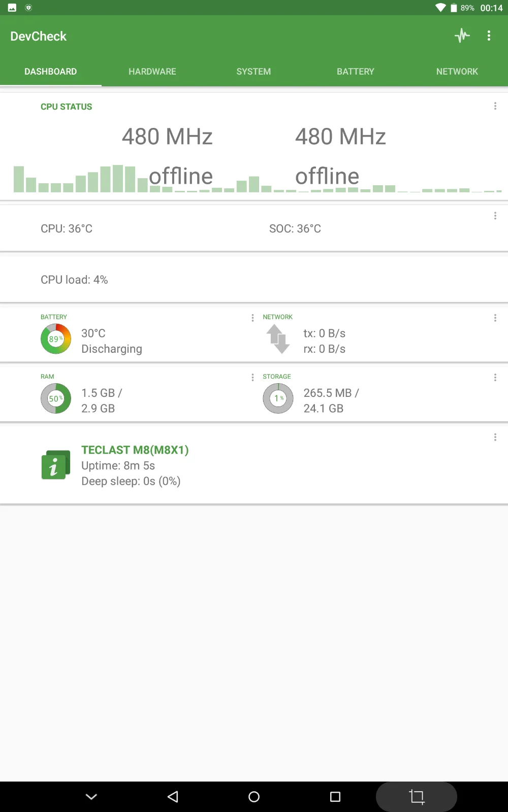This screenshot has width=508, height=812.
Task: Tap the CPU load: 4% row
Action: click(x=254, y=280)
